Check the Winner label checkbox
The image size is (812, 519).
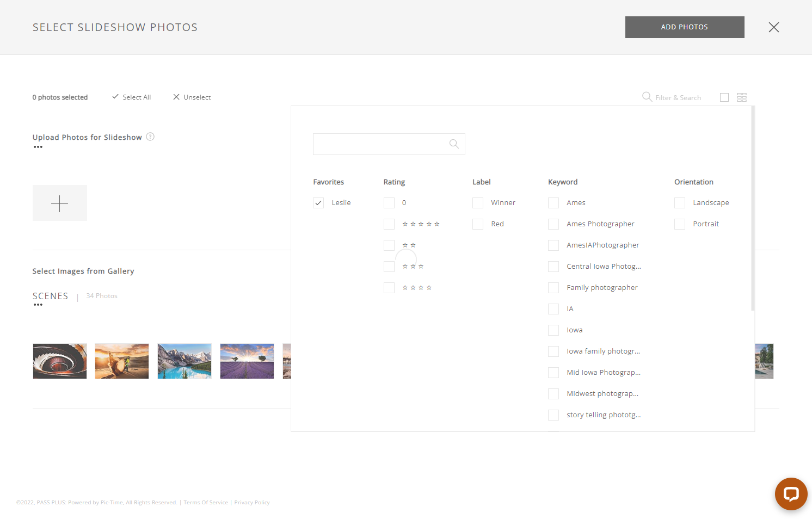pyautogui.click(x=478, y=203)
